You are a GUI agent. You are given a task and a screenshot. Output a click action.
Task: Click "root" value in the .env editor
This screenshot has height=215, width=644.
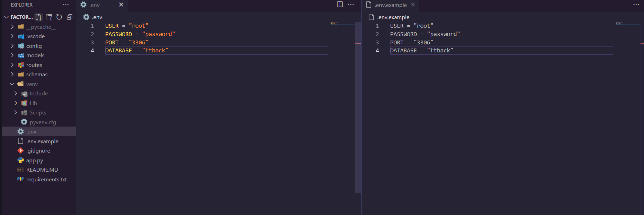point(138,26)
